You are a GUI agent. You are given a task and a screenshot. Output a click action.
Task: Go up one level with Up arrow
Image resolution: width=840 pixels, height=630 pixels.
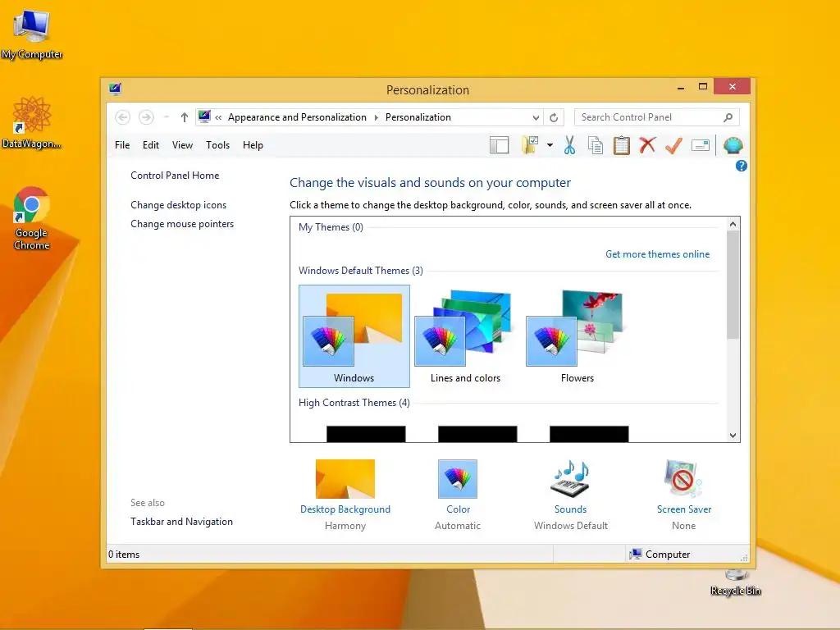pyautogui.click(x=185, y=116)
